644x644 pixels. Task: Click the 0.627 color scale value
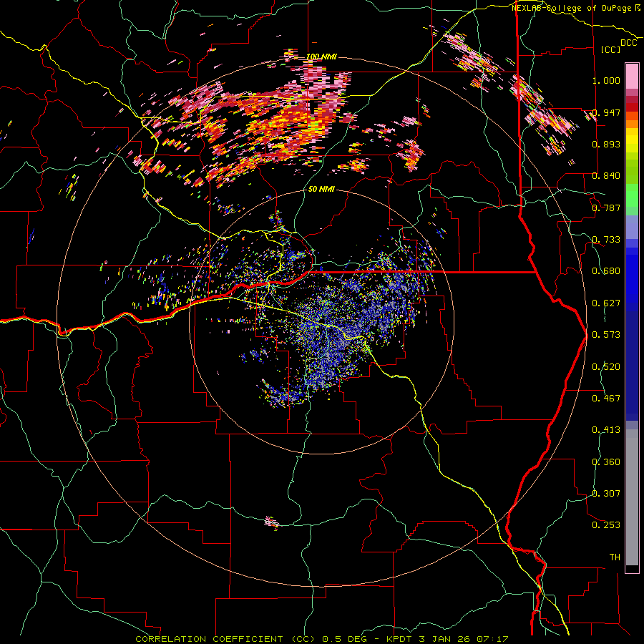point(606,303)
